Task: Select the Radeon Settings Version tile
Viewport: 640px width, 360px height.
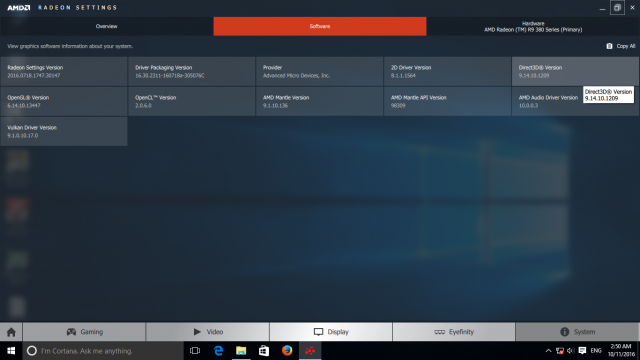Action: click(x=64, y=71)
